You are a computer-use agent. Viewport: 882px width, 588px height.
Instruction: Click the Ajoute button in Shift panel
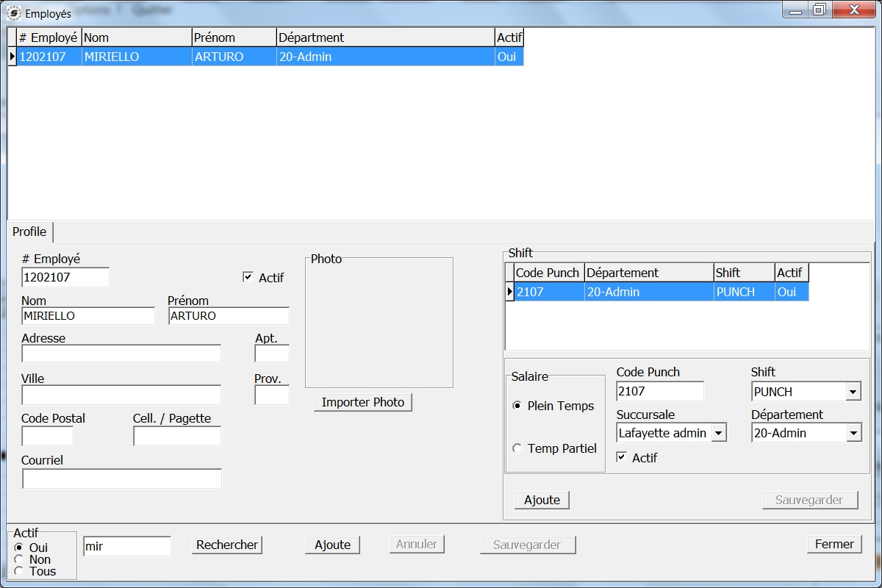pos(542,500)
